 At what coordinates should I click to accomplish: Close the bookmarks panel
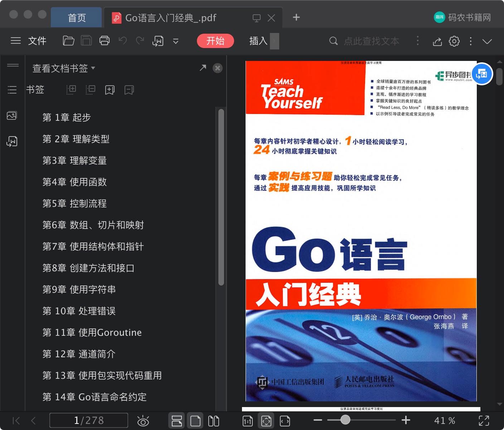click(218, 68)
